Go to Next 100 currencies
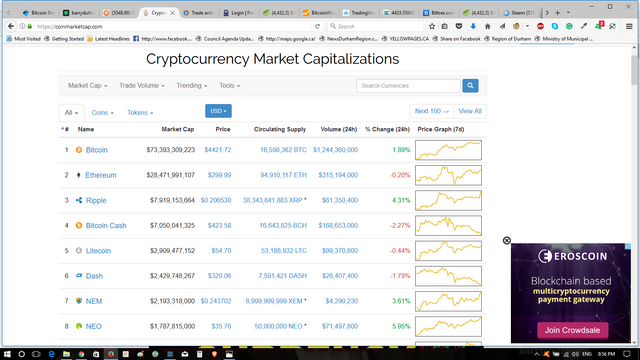The height and width of the screenshot is (360, 640). coord(431,111)
